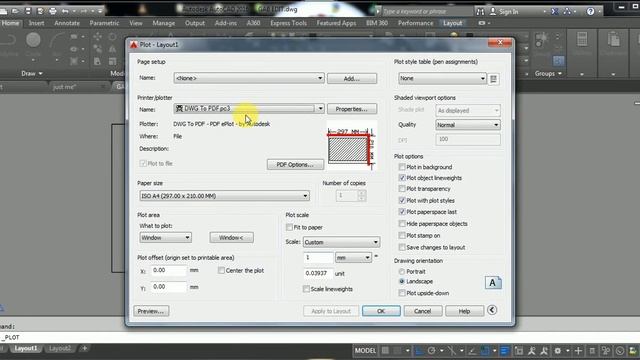Viewport: 640px width, 360px height.
Task: Click the Help question mark icon
Action: tap(590, 12)
